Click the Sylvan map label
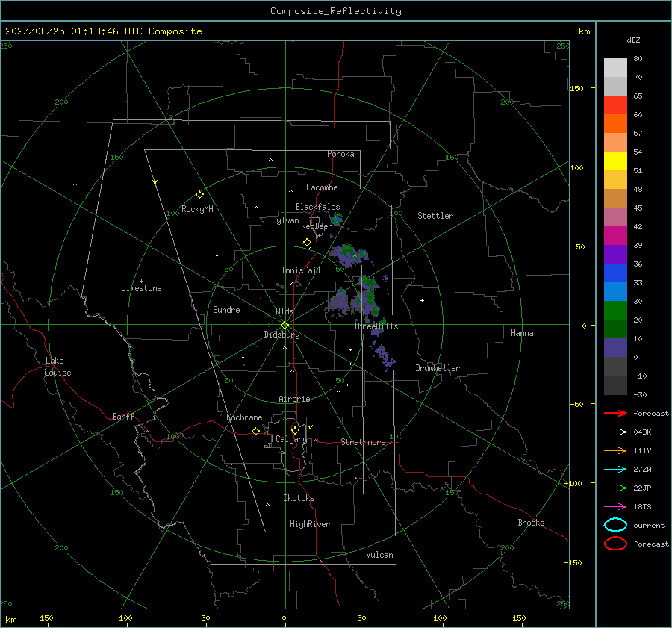 [x=285, y=220]
